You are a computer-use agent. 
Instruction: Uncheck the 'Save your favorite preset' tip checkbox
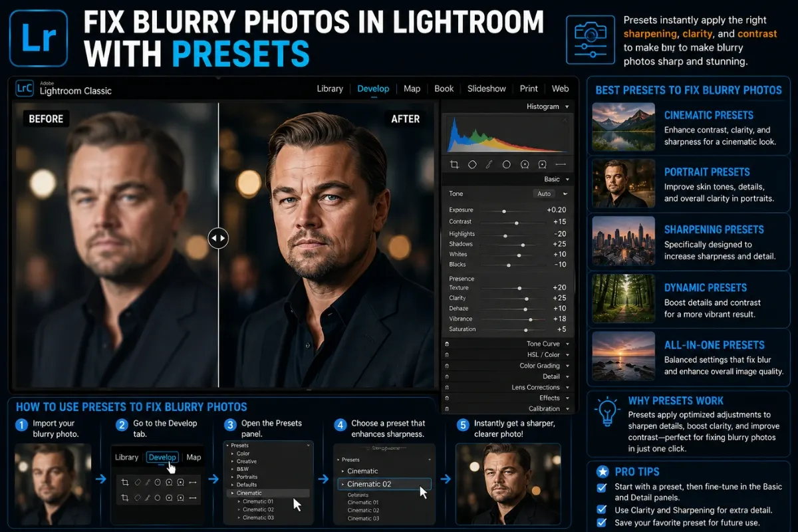[602, 523]
